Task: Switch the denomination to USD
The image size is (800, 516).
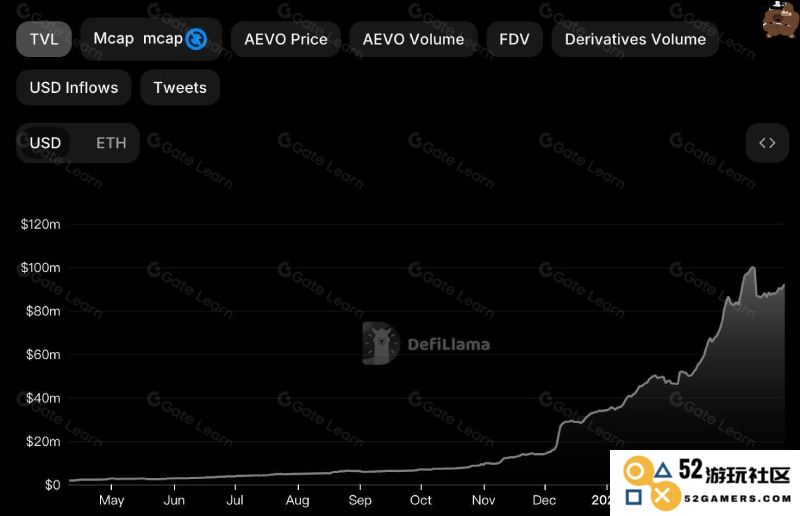Action: [x=45, y=143]
